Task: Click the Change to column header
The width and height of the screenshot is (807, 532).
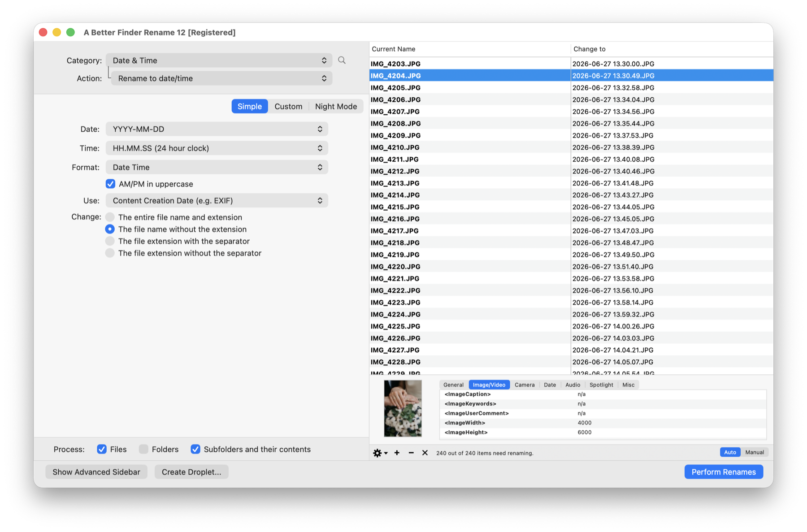Action: coord(672,49)
